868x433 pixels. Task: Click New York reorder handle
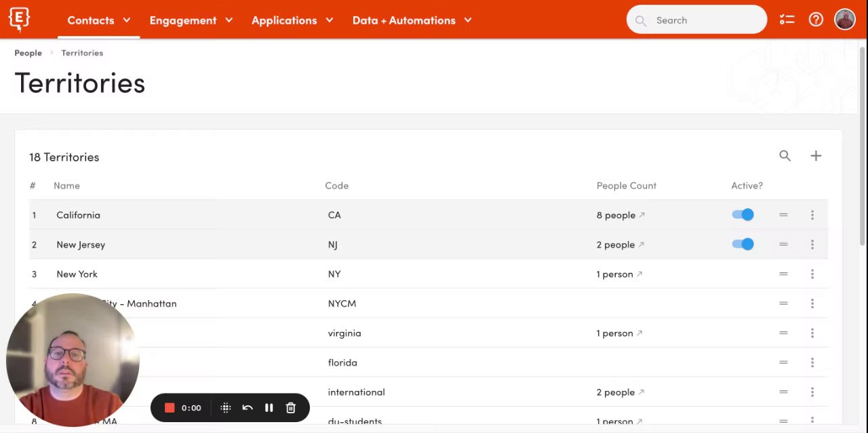tap(783, 274)
